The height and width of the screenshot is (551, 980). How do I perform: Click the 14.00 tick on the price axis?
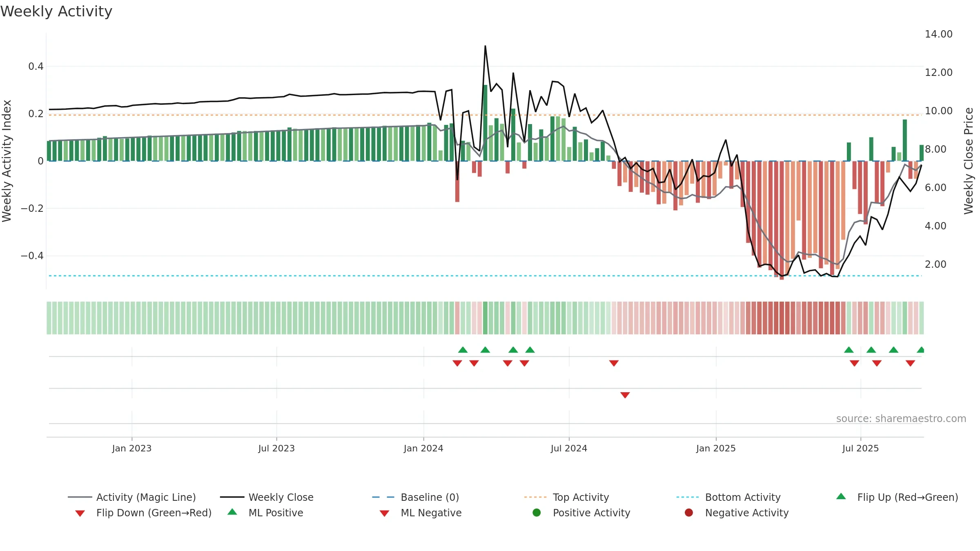(x=939, y=34)
